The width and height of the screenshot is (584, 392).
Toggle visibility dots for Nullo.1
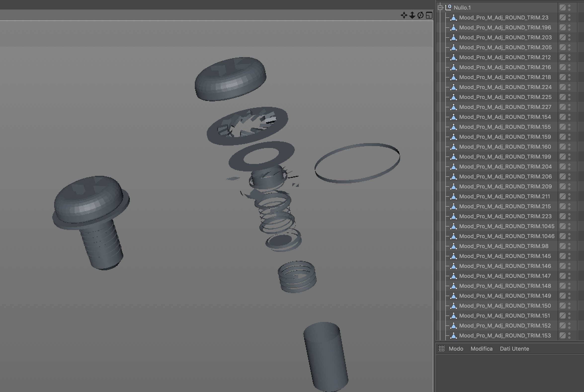tap(569, 7)
